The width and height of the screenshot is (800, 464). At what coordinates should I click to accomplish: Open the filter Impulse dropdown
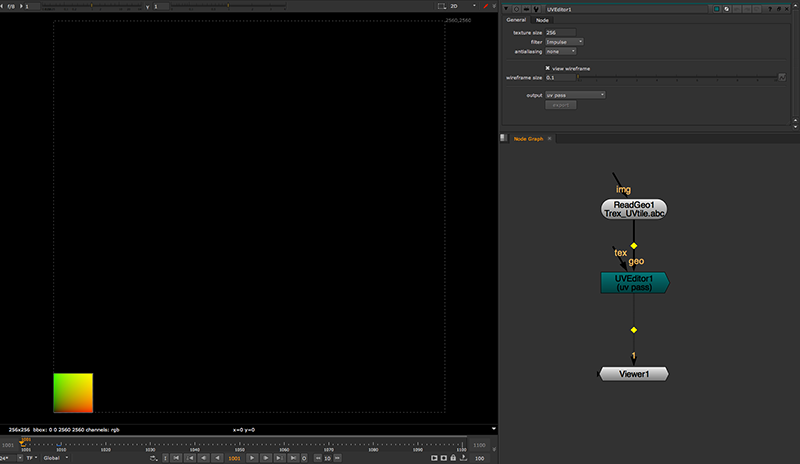(564, 42)
